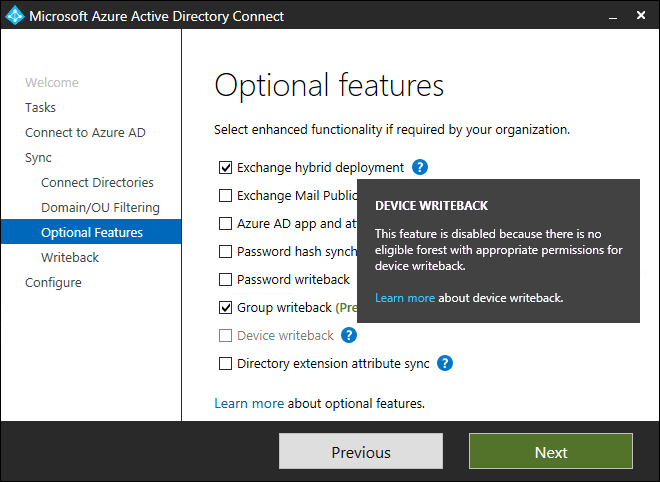Click the Azure AD Connect logo icon
The height and width of the screenshot is (482, 660).
(15, 16)
